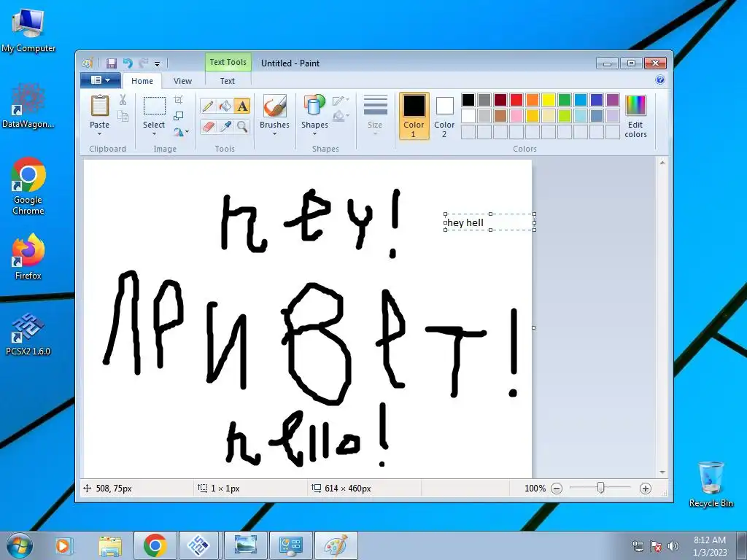The height and width of the screenshot is (560, 747).
Task: Click the Paint Help question mark icon
Action: pyautogui.click(x=659, y=80)
